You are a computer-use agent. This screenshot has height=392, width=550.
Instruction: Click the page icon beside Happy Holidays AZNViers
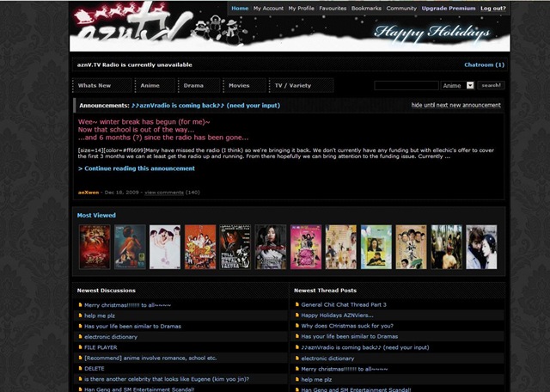(297, 315)
